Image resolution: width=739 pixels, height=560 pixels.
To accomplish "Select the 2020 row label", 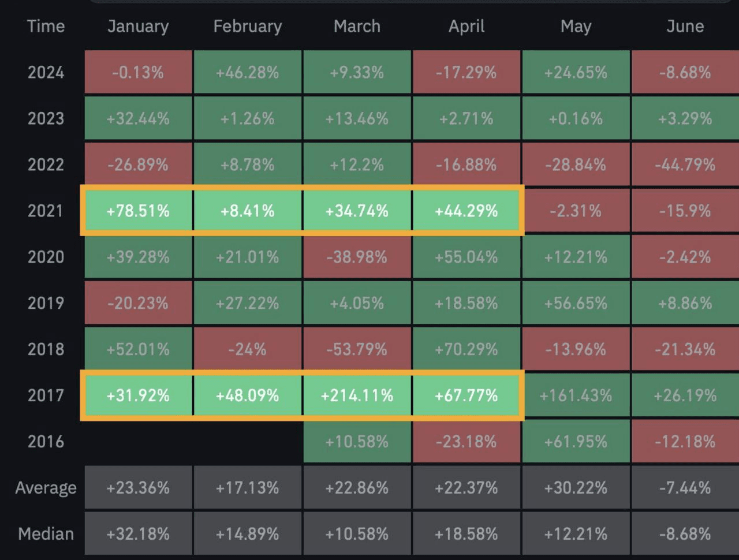I will tap(46, 257).
